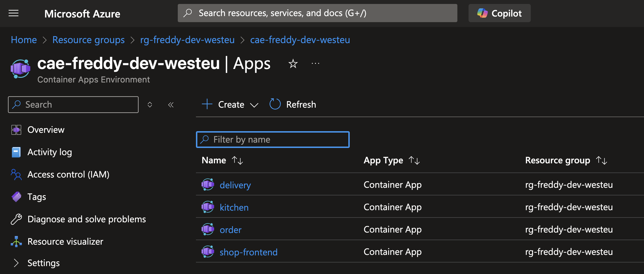Click the Copilot logo icon
The image size is (644, 274).
coord(482,13)
